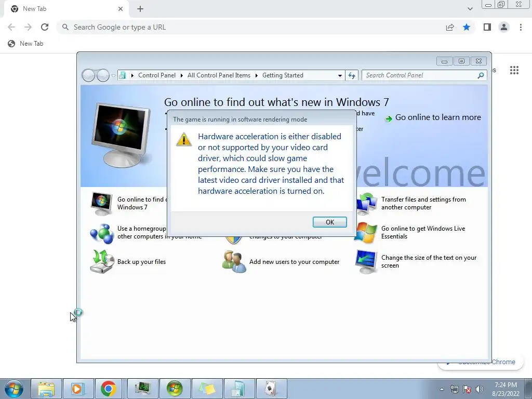Click the text size monitor icon
This screenshot has height=399, width=532.
pyautogui.click(x=366, y=262)
